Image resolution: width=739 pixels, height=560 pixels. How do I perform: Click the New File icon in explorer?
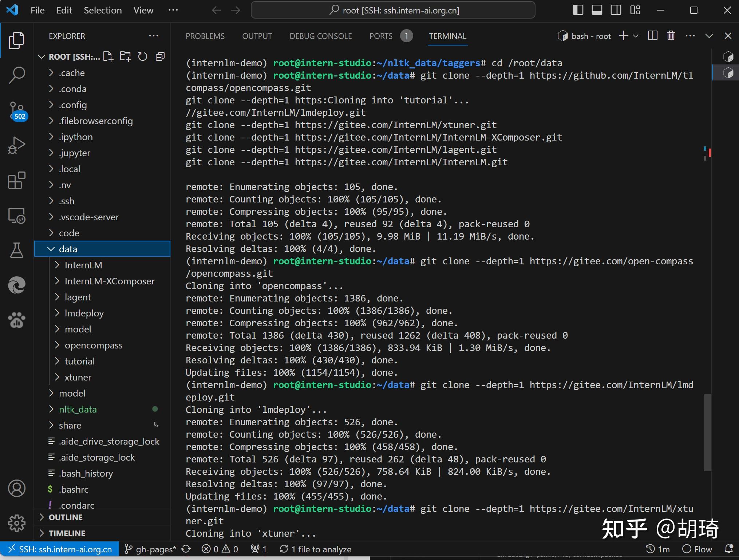(x=108, y=57)
